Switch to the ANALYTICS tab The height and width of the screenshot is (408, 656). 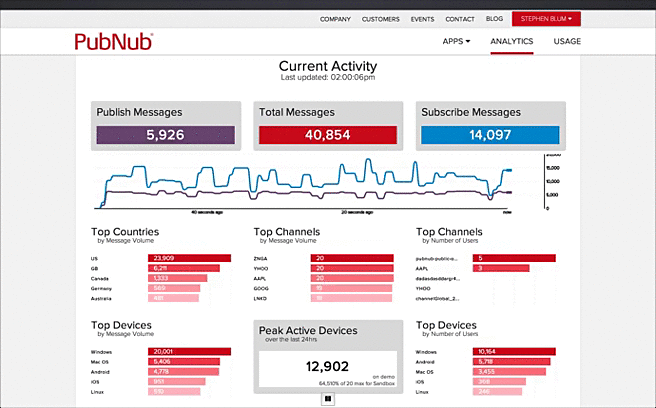511,41
